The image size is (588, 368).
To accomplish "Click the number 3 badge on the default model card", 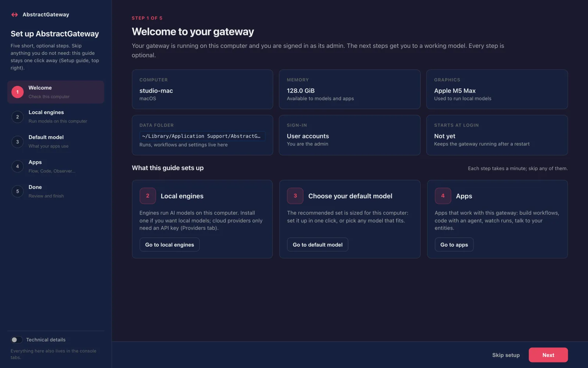I will [295, 196].
